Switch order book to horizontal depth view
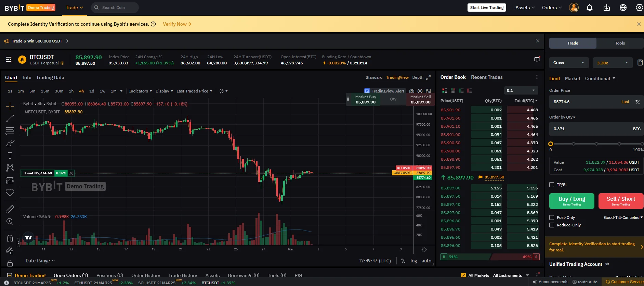 pyautogui.click(x=453, y=90)
